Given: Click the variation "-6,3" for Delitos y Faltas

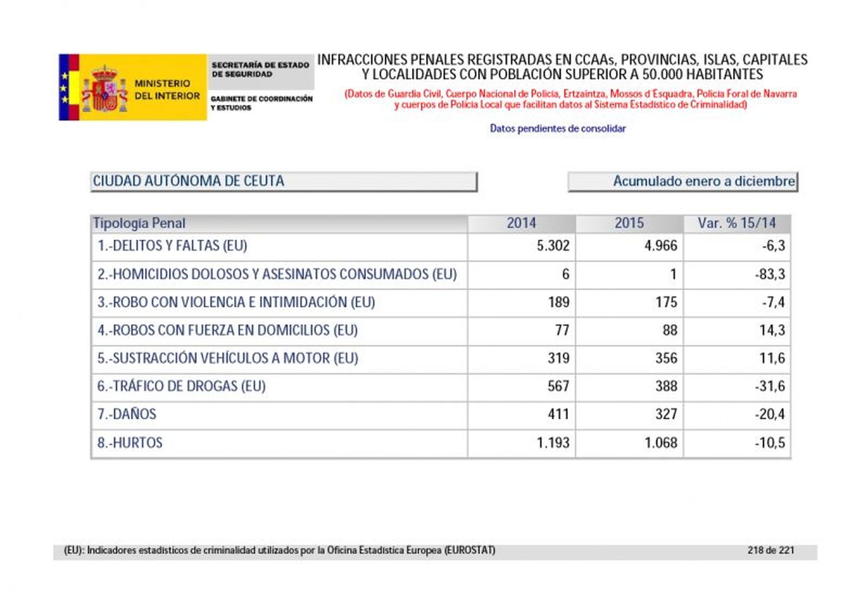Looking at the screenshot, I should coord(773,246).
